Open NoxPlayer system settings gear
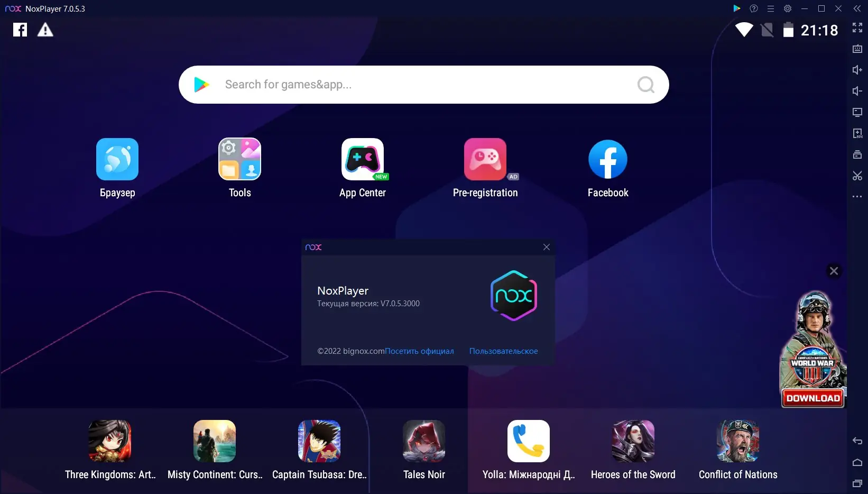 tap(788, 8)
